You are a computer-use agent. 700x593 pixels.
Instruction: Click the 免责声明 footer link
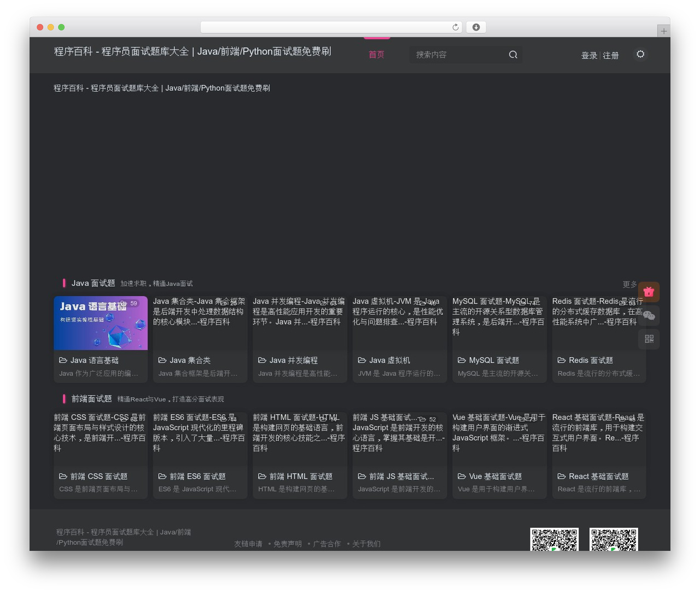[x=288, y=544]
